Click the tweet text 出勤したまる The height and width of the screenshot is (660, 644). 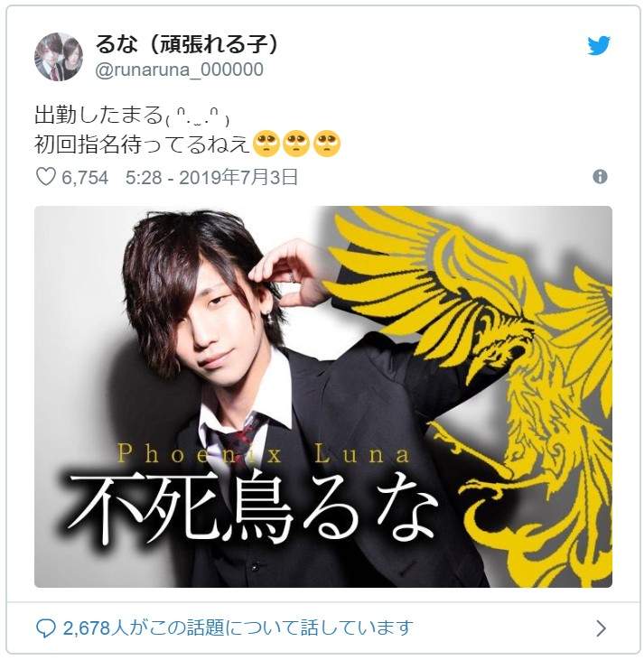point(98,115)
